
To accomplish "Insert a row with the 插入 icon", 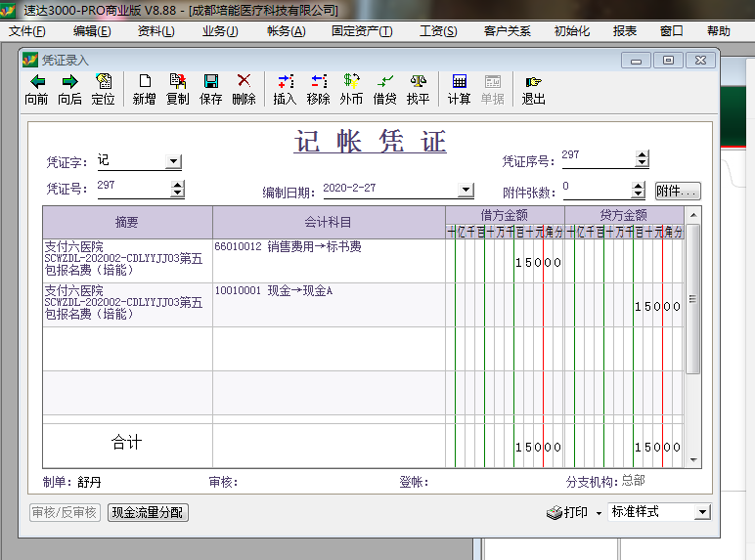I will coord(285,82).
